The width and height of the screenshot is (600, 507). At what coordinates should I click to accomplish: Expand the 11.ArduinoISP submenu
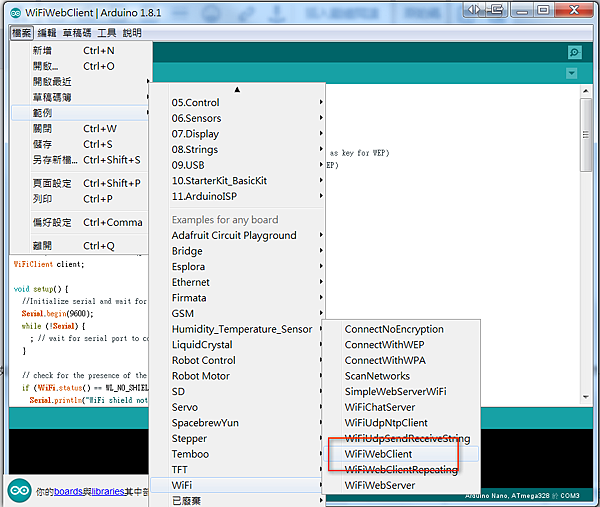click(x=237, y=196)
